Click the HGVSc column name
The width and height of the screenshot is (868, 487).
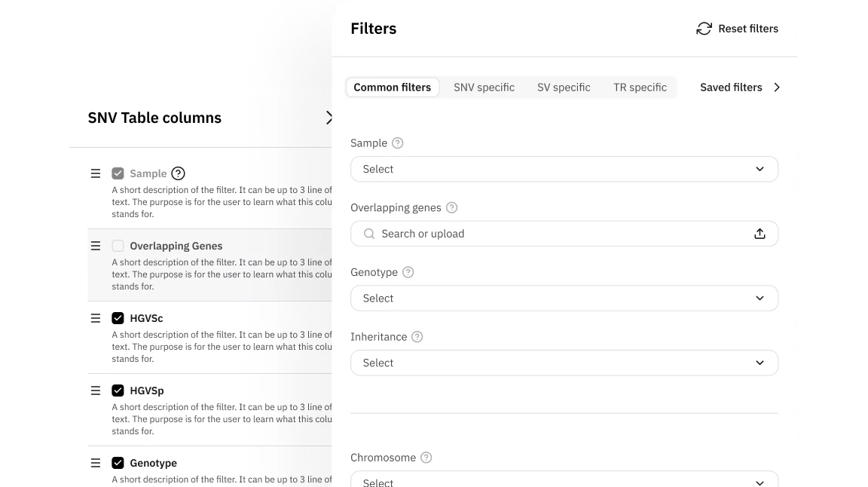click(x=146, y=318)
